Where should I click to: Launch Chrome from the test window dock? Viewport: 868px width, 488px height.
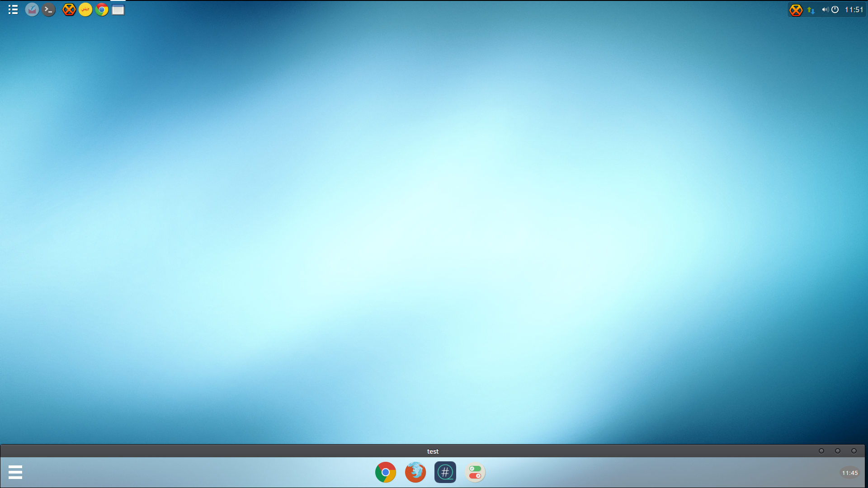386,472
